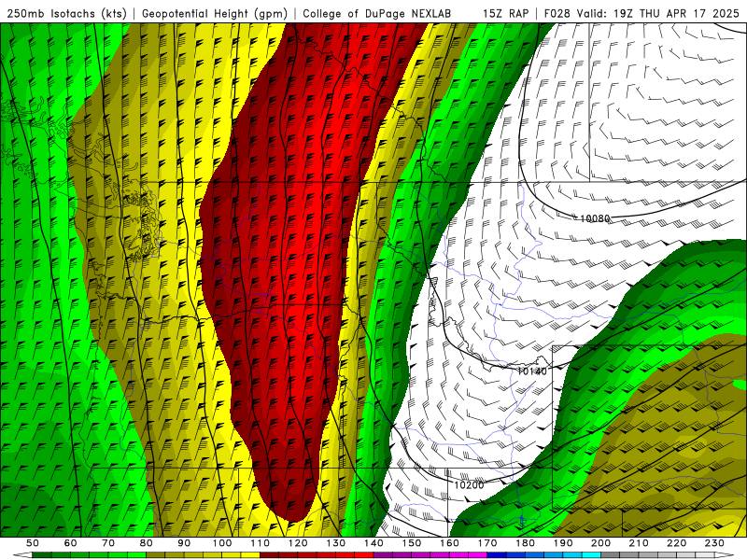This screenshot has height=560, width=747.
Task: Click the '15Z RAP' model run label
Action: click(x=506, y=13)
